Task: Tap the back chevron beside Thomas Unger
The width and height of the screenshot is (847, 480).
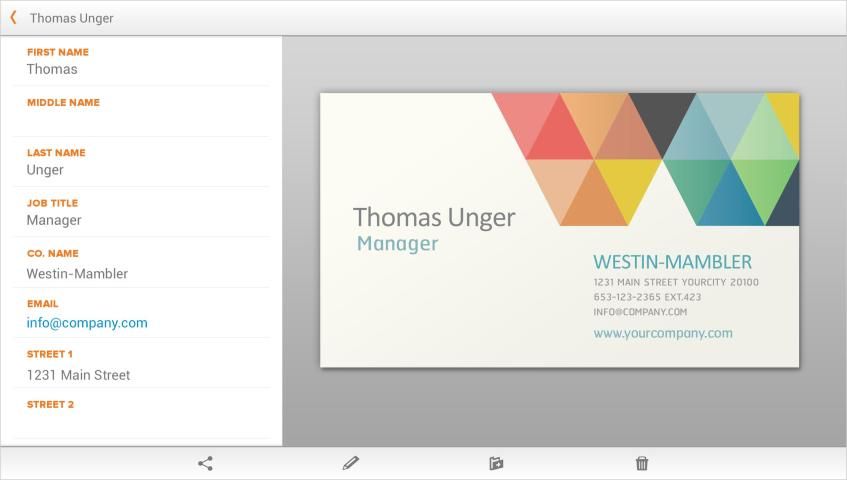Action: 13,18
